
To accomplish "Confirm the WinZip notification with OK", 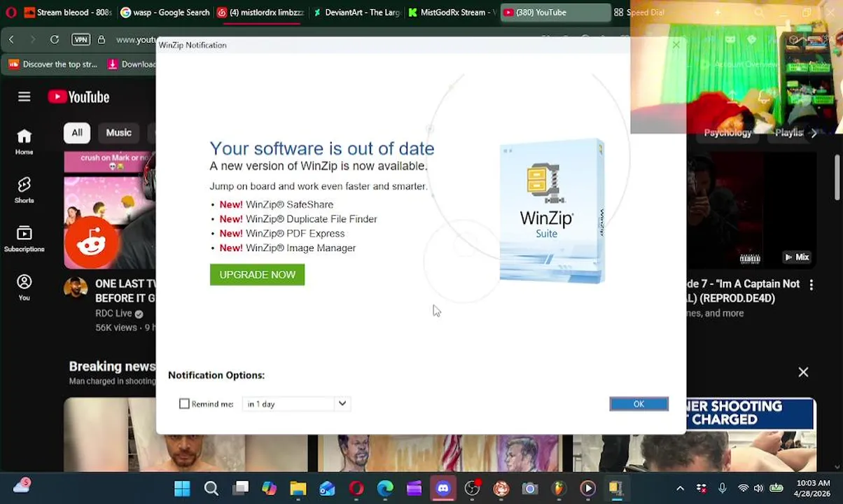I will pyautogui.click(x=639, y=404).
